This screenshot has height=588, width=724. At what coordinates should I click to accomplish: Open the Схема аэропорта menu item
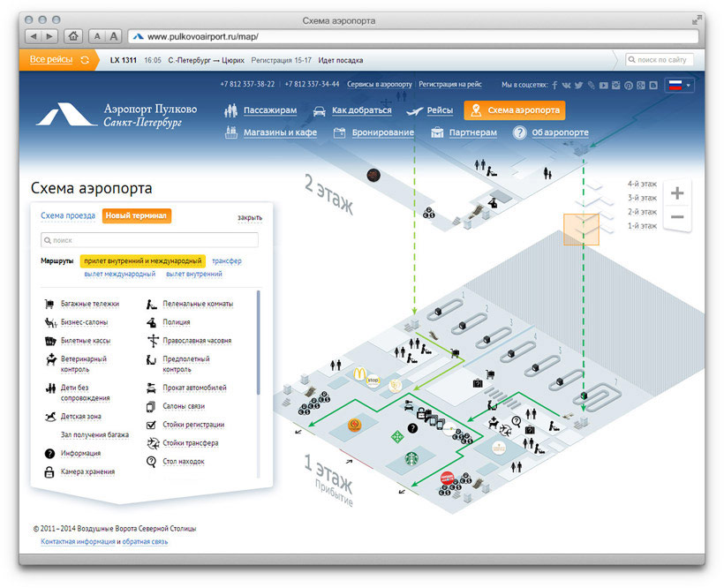tap(515, 110)
